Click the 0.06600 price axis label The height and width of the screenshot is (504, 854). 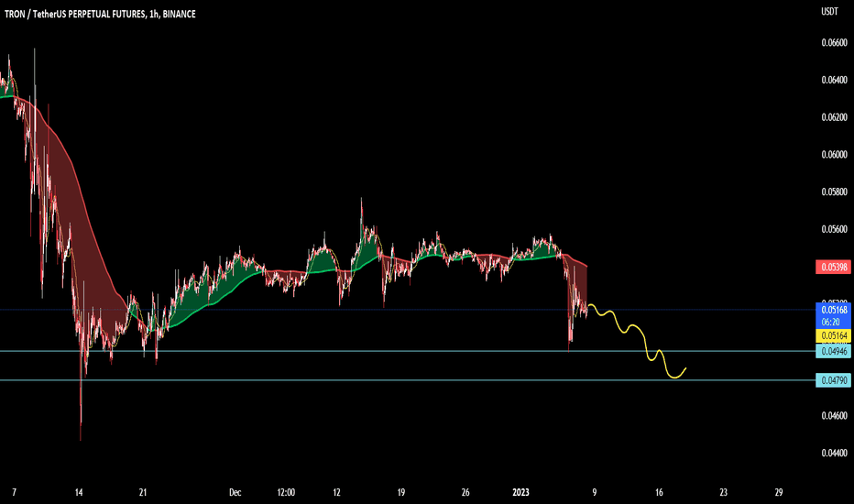coord(835,42)
